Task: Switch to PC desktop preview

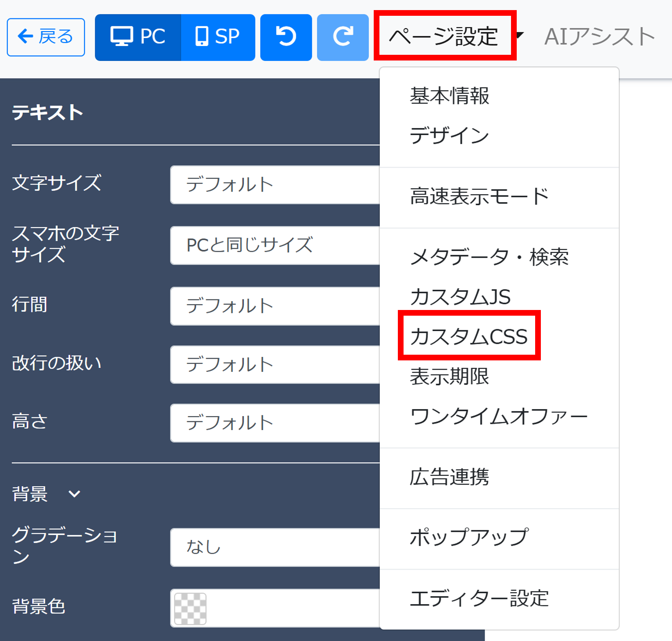Action: [138, 37]
